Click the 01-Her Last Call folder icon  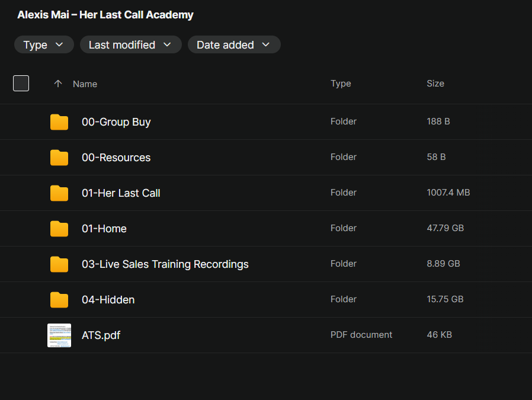[x=59, y=193]
